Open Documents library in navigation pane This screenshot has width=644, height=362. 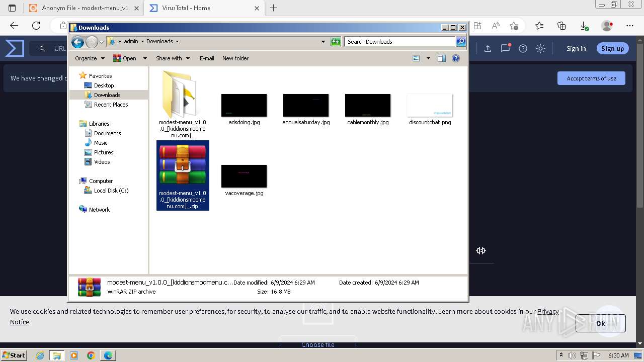107,133
